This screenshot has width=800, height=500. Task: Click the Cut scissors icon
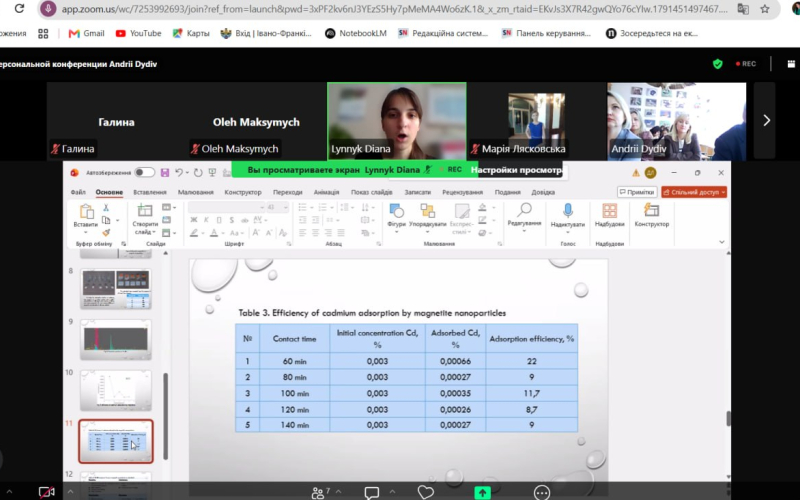coord(106,208)
